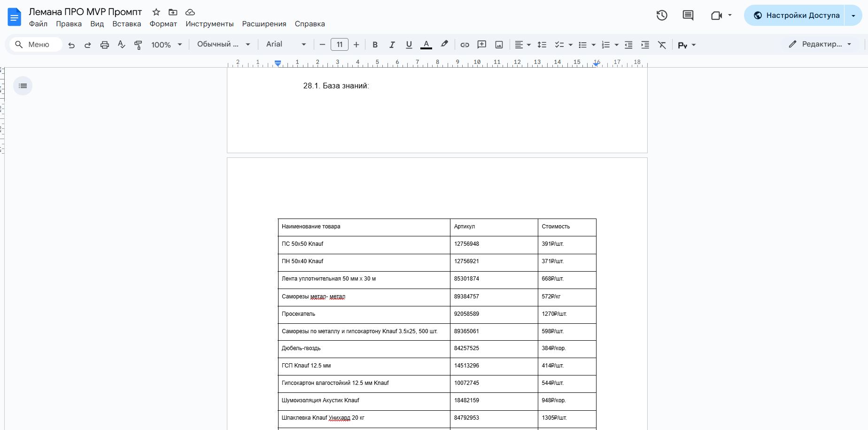Open paragraph style Обычный dropdown
The image size is (868, 430).
point(224,44)
